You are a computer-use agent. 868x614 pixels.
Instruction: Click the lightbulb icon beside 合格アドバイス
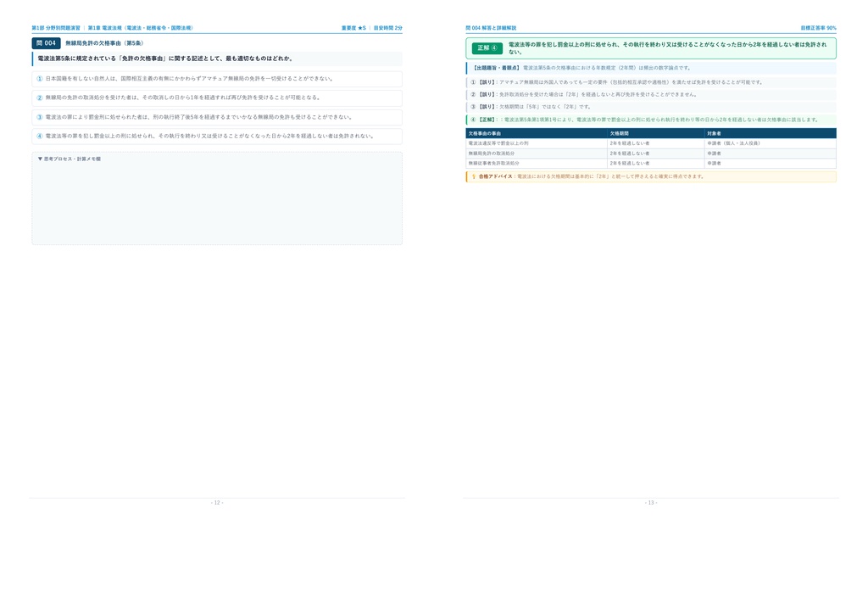coord(473,176)
